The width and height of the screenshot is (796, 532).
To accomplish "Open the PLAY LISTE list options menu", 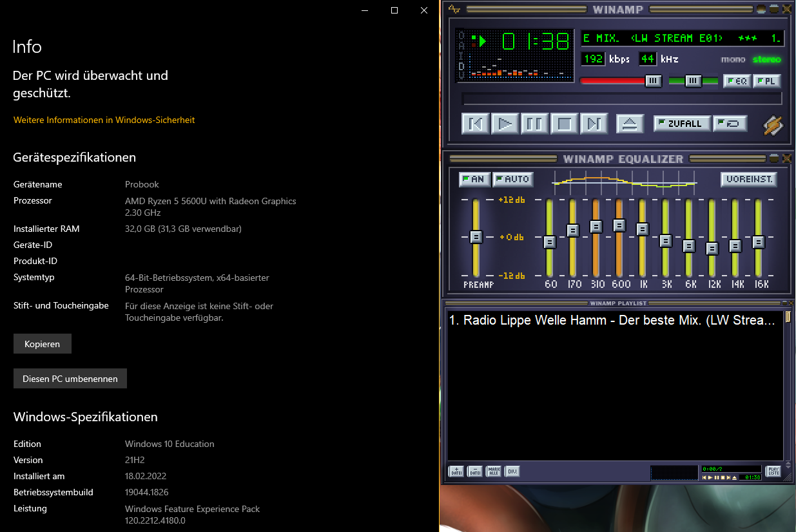I will [773, 471].
